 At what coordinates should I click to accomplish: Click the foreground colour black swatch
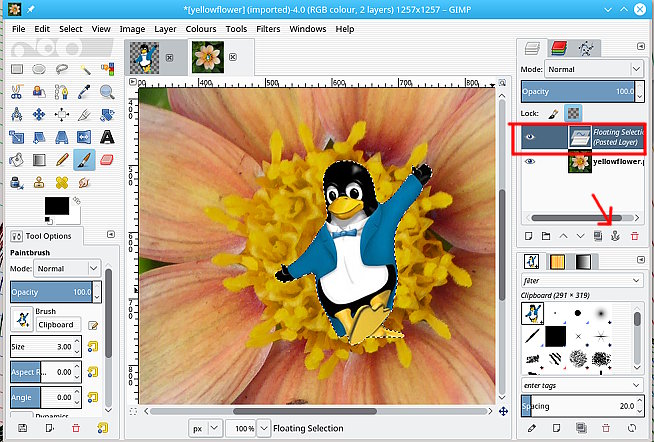coord(57,206)
